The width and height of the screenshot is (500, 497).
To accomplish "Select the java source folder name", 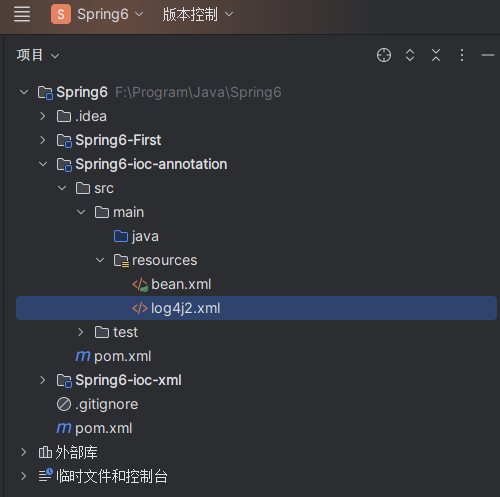I will (145, 237).
